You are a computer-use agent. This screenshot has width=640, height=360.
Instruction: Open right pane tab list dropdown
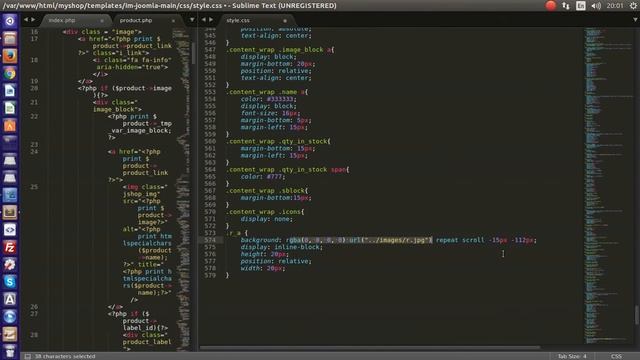pyautogui.click(x=635, y=20)
